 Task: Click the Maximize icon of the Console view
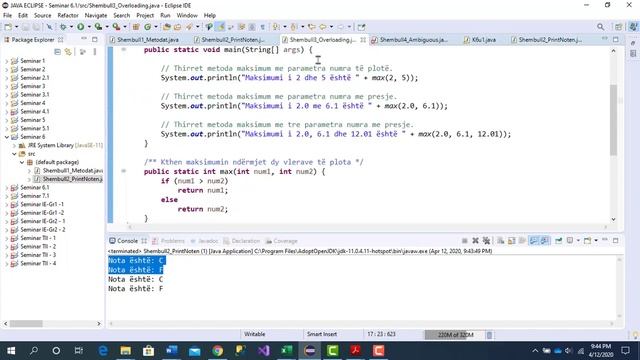(616, 240)
